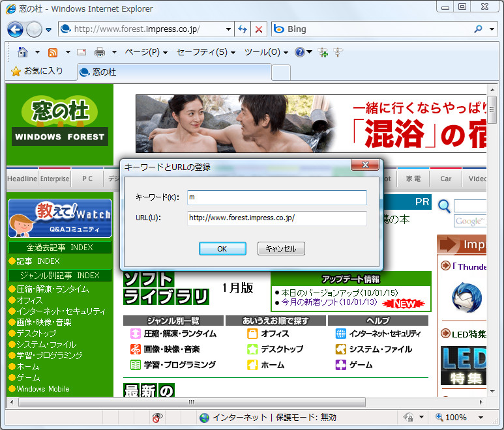Viewport: 504px width, 430px height.
Task: Click the 圧縮・解凍・ランタイム genre icon
Action: click(136, 334)
